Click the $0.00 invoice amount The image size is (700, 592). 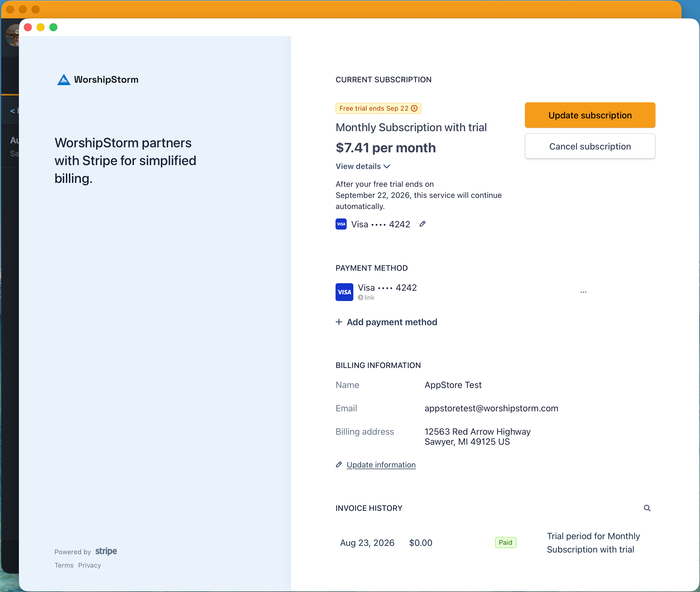(x=421, y=543)
